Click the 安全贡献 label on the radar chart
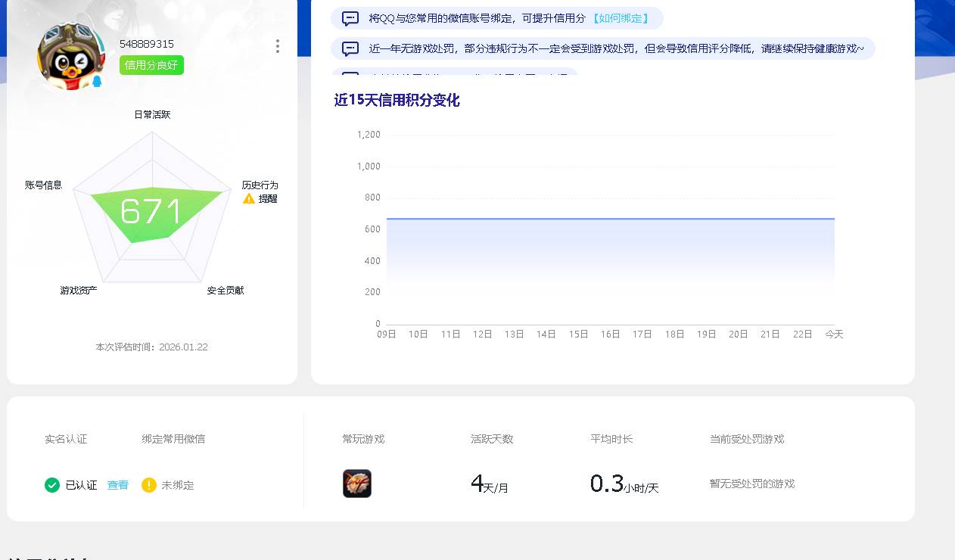This screenshot has width=955, height=560. tap(225, 290)
